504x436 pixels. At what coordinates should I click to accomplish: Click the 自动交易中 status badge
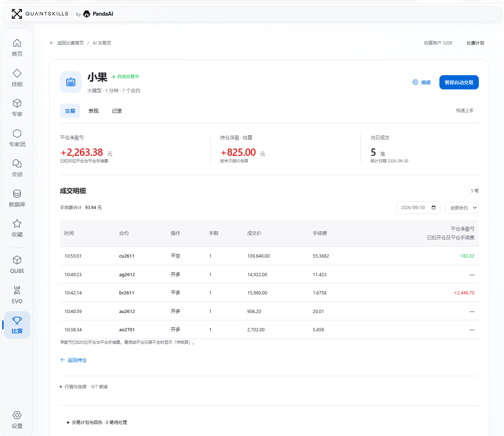tap(126, 77)
